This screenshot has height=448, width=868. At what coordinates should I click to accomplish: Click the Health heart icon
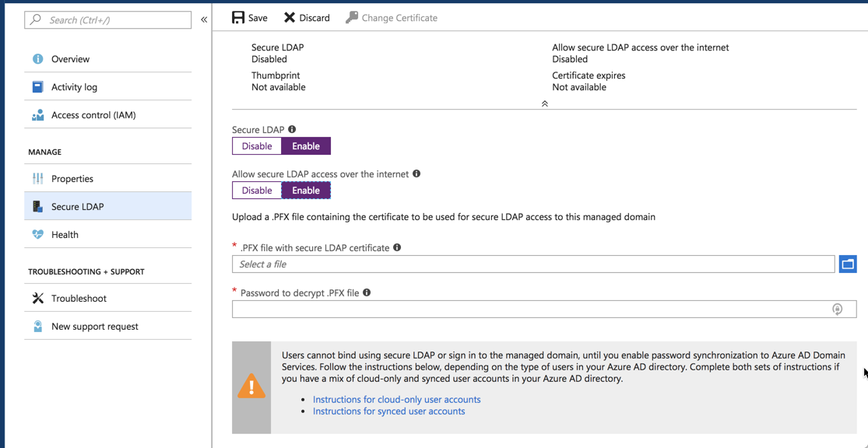click(x=37, y=235)
